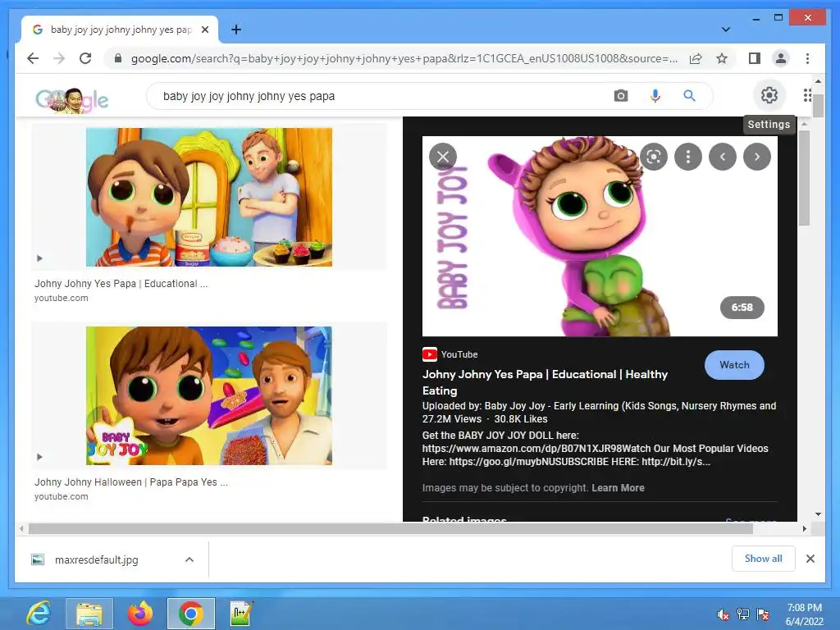Open the Chrome side panel
This screenshot has width=840, height=630.
(755, 58)
